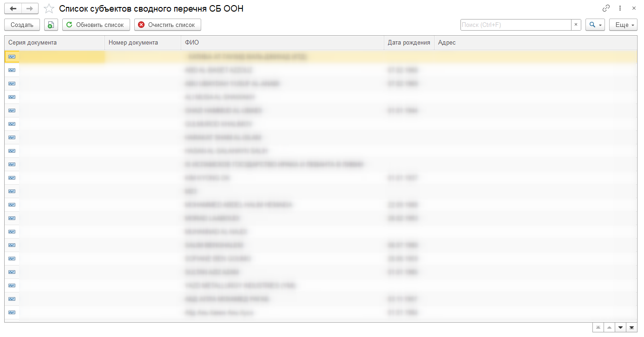Sort by the ФИО column header
This screenshot has height=337, width=644.
pos(283,42)
